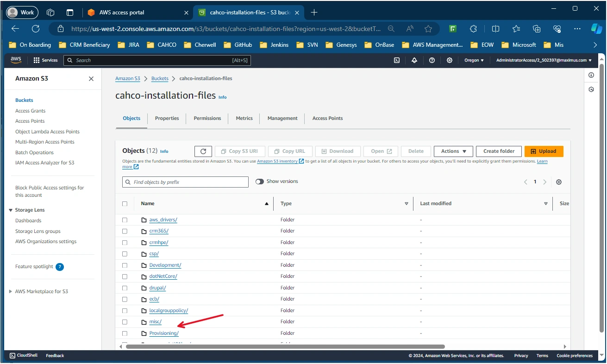Toggle the Show versions switch
The width and height of the screenshot is (607, 364).
coord(260,182)
